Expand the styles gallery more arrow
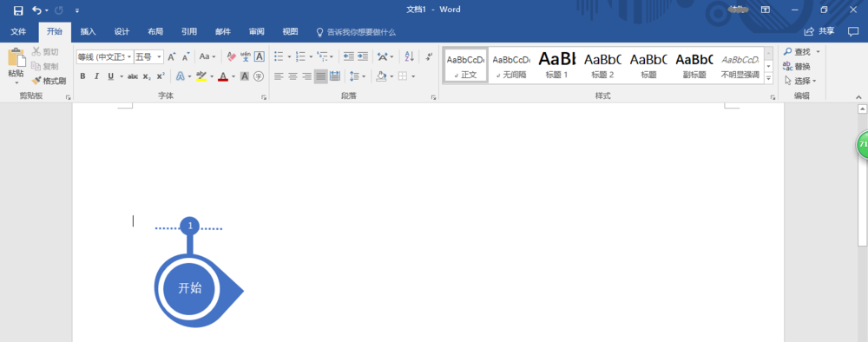The height and width of the screenshot is (342, 868). pos(768,79)
